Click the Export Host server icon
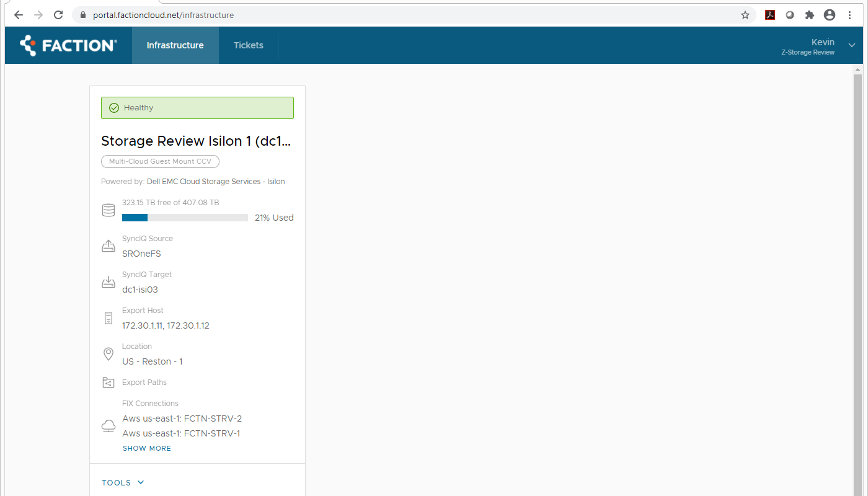The height and width of the screenshot is (496, 868). [108, 318]
